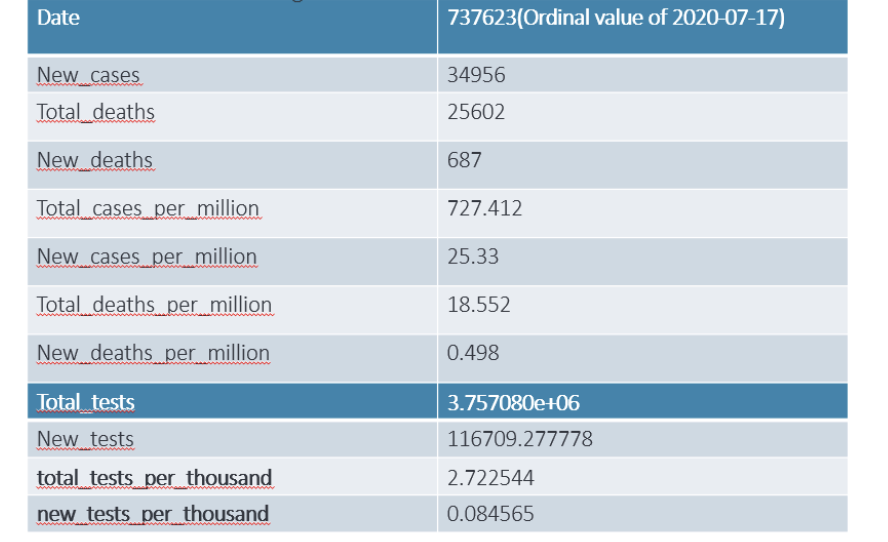
Task: Click the Date header cell
Action: [58, 18]
